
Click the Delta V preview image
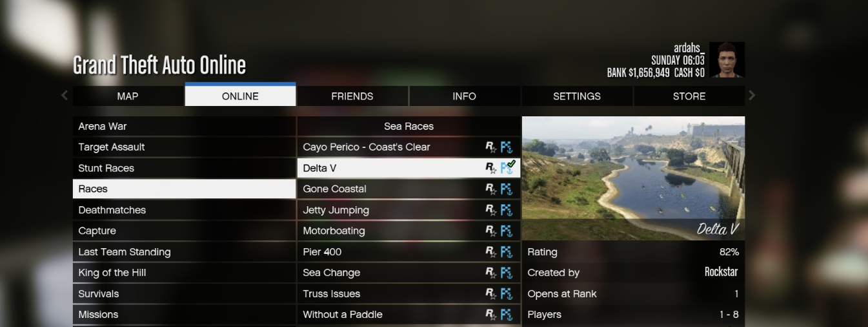[633, 178]
